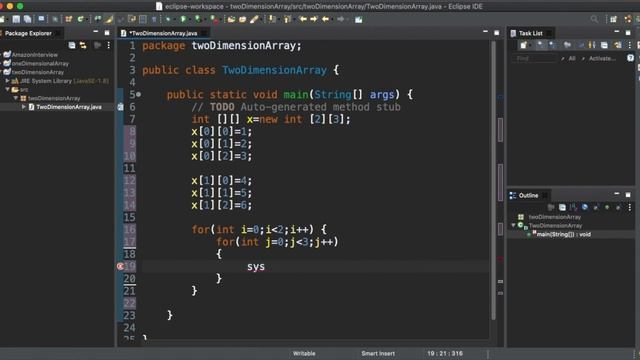This screenshot has width=640, height=360.
Task: Maximize the editor area
Action: coord(497,33)
